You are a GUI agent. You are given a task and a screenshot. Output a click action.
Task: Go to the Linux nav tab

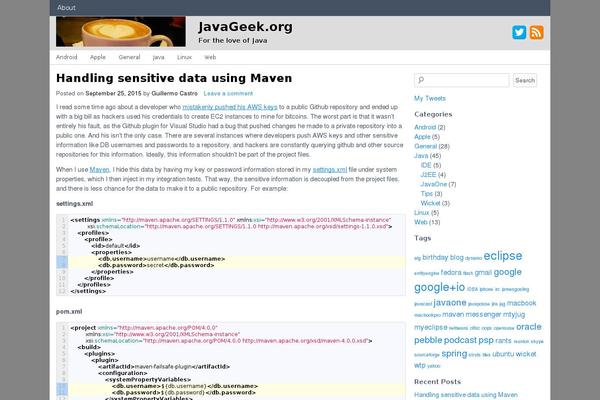[x=184, y=57]
